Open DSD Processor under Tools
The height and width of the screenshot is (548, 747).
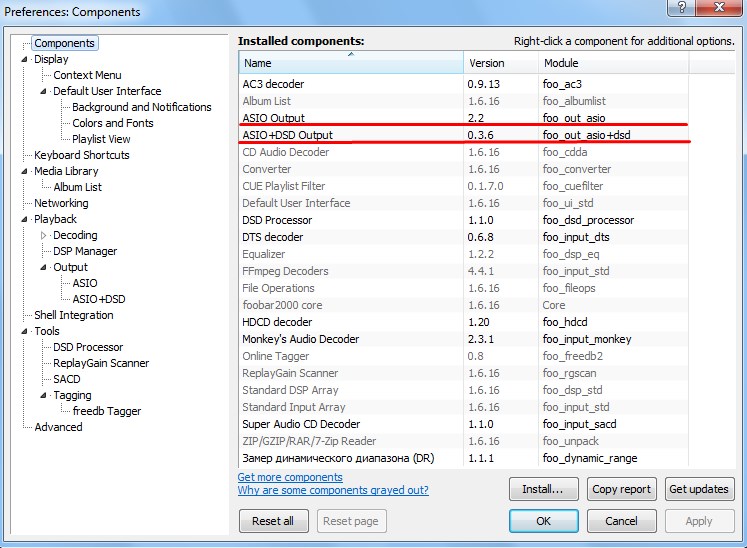pos(88,347)
